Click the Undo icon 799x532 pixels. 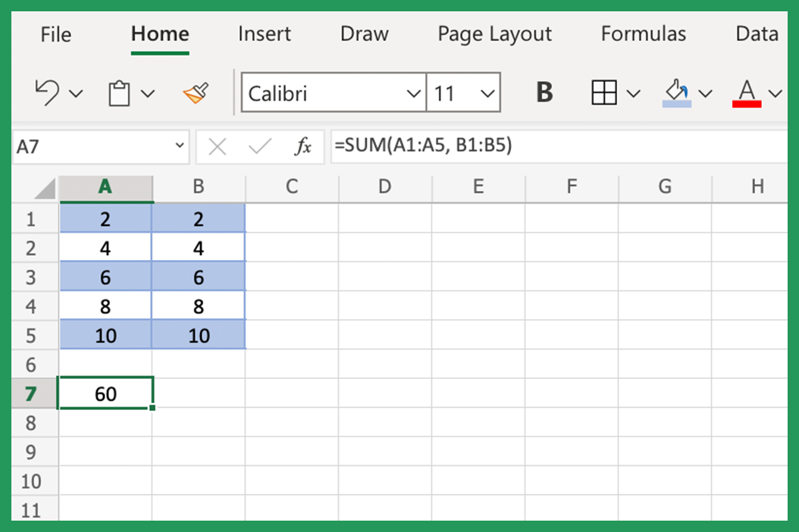coord(47,92)
